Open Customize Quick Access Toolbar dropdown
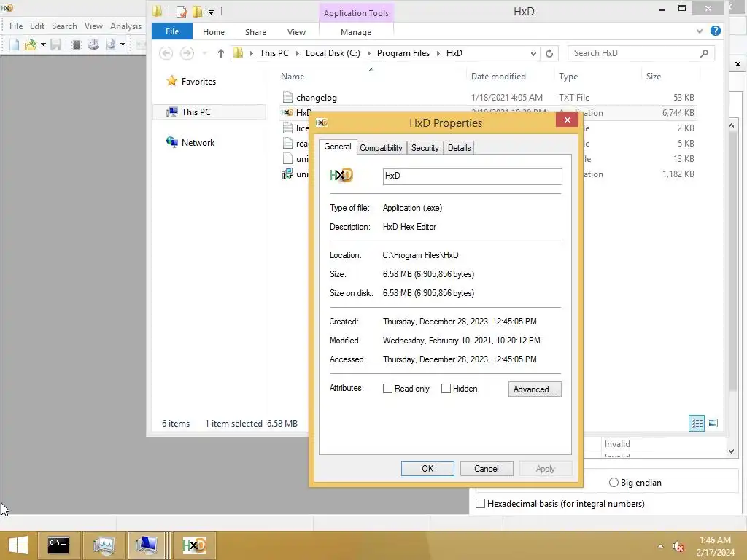The image size is (747, 560). click(211, 12)
